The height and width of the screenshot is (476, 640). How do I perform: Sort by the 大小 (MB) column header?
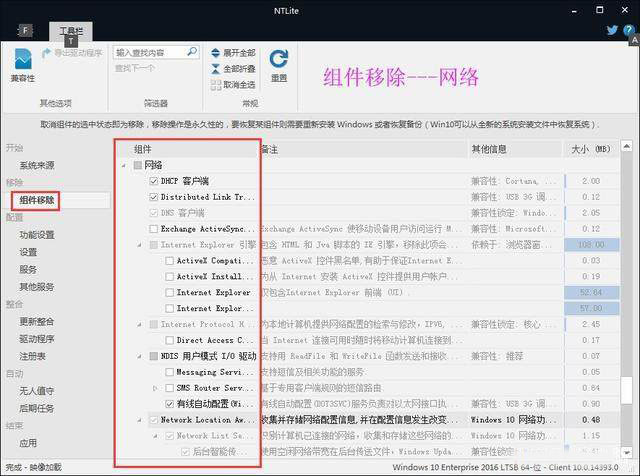click(591, 149)
